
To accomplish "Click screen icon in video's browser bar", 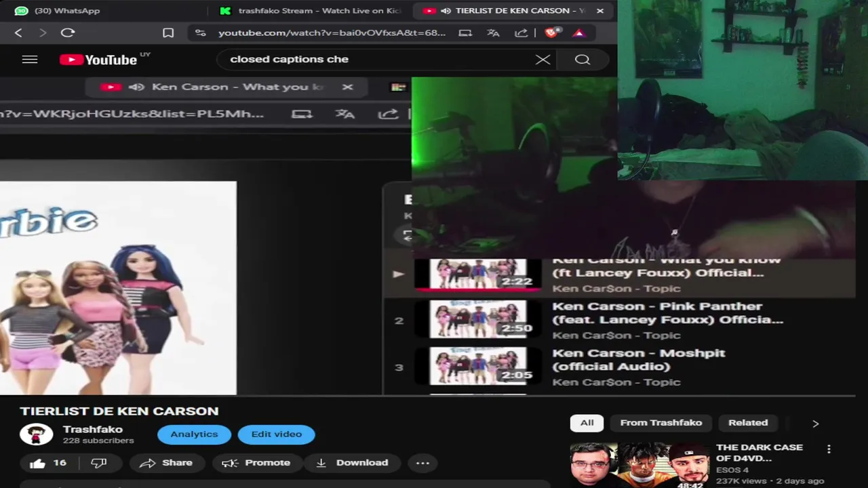I will (x=302, y=113).
